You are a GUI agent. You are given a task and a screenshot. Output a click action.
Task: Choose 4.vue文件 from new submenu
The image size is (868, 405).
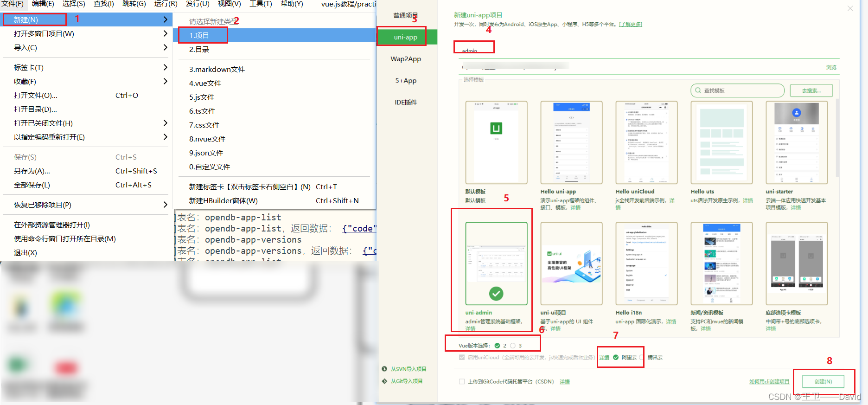pyautogui.click(x=274, y=83)
